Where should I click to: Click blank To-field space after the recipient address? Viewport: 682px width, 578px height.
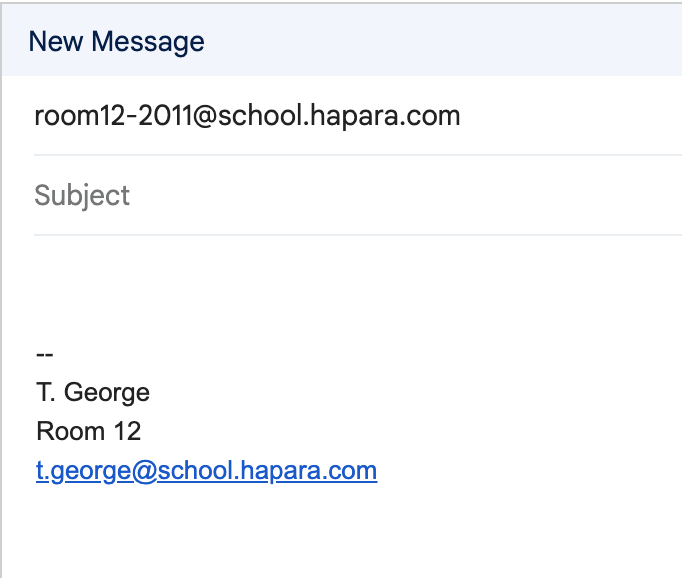pos(570,116)
